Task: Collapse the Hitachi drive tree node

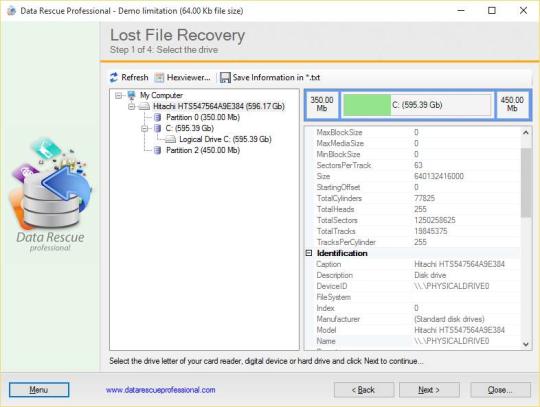Action: click(131, 106)
